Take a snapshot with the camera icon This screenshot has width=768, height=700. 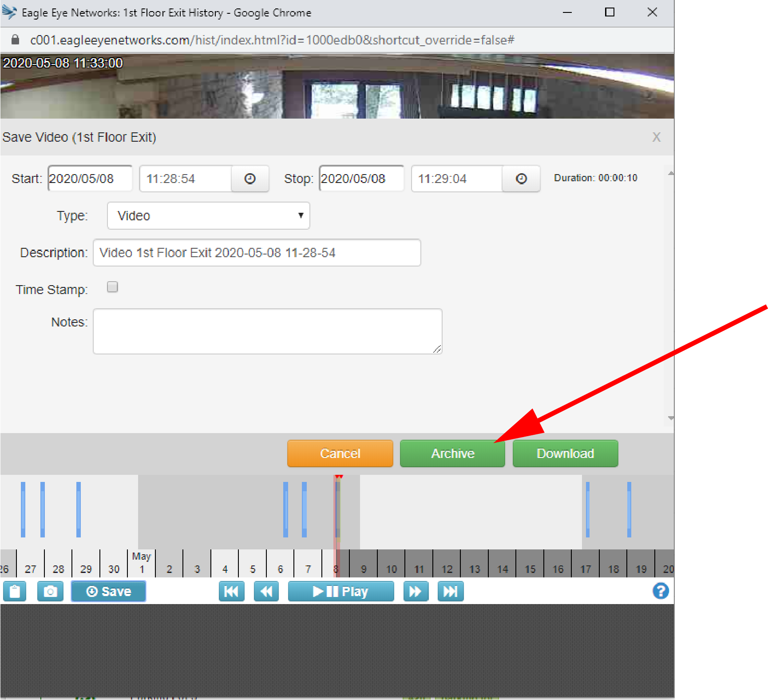(50, 592)
